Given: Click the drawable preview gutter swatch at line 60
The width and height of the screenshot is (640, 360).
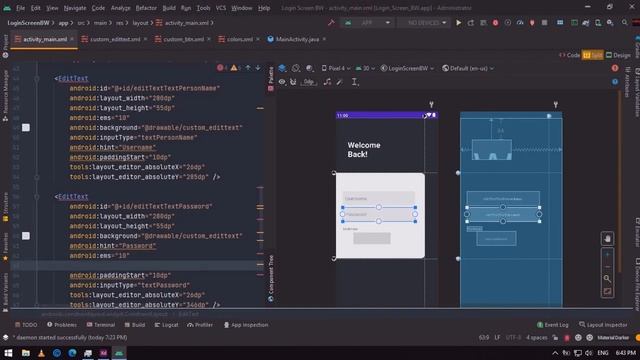Looking at the screenshot, I should click(26, 236).
